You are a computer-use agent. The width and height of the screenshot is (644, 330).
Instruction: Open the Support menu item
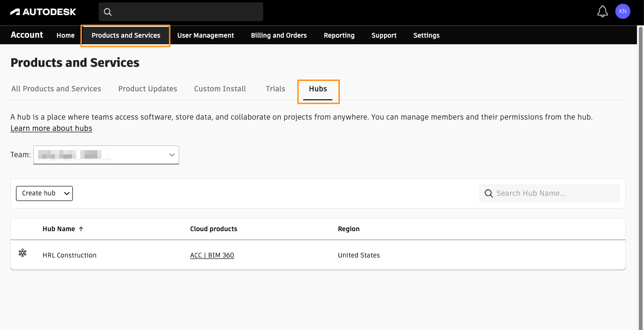coord(384,35)
